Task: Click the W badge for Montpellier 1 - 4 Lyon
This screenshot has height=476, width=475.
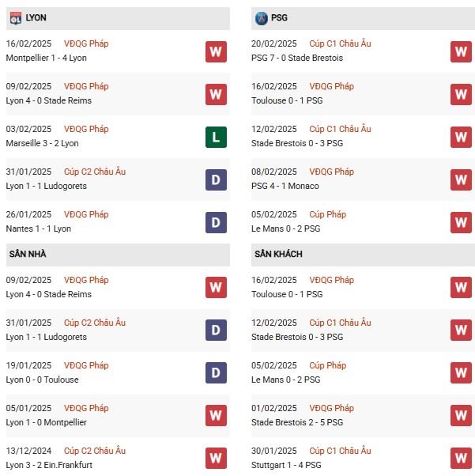Action: coord(216,51)
